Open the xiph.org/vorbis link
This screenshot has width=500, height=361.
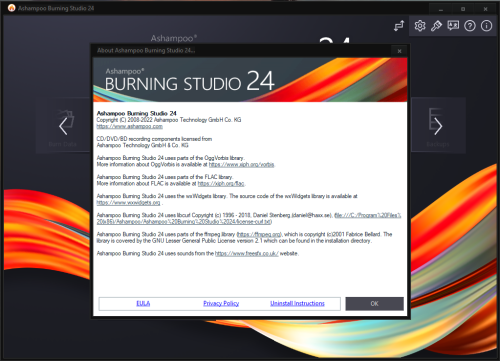pos(241,164)
